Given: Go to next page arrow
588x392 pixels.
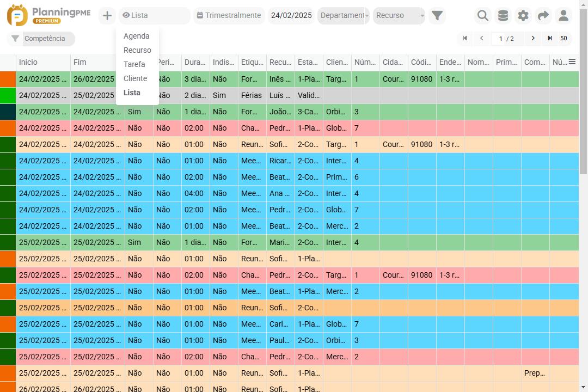Looking at the screenshot, I should coord(533,38).
